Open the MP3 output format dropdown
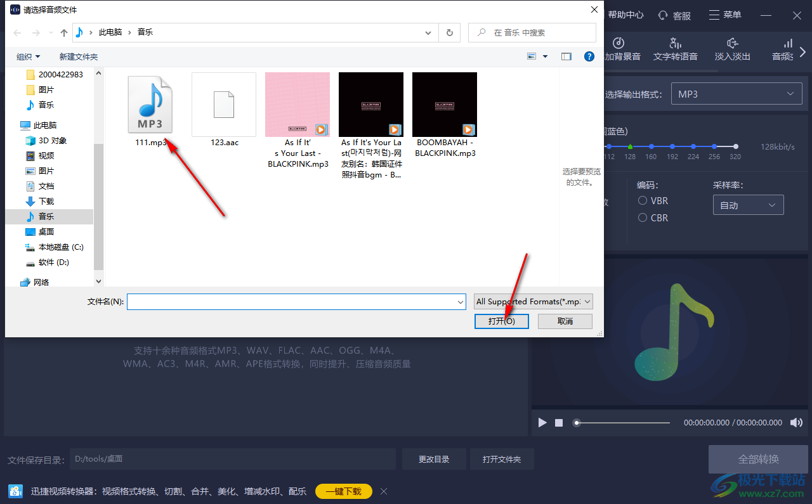The width and height of the screenshot is (812, 504). (x=736, y=94)
